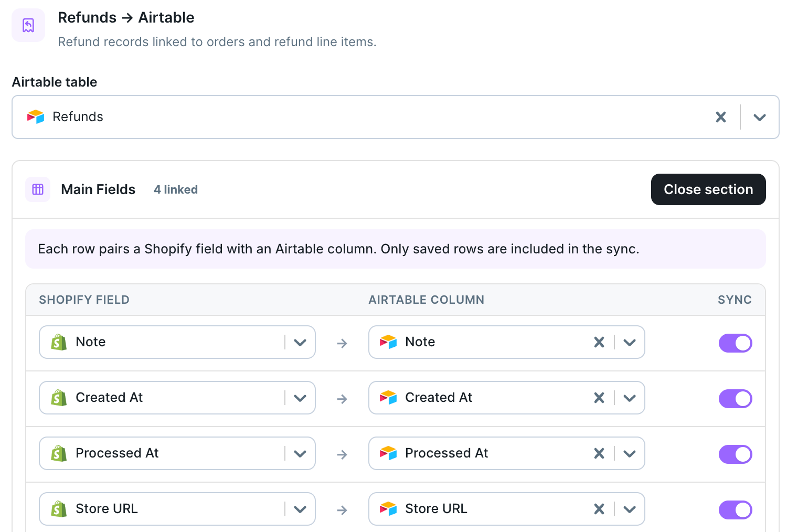Toggle sync for the Store URL row
Viewport: 787px width, 532px height.
tap(735, 510)
